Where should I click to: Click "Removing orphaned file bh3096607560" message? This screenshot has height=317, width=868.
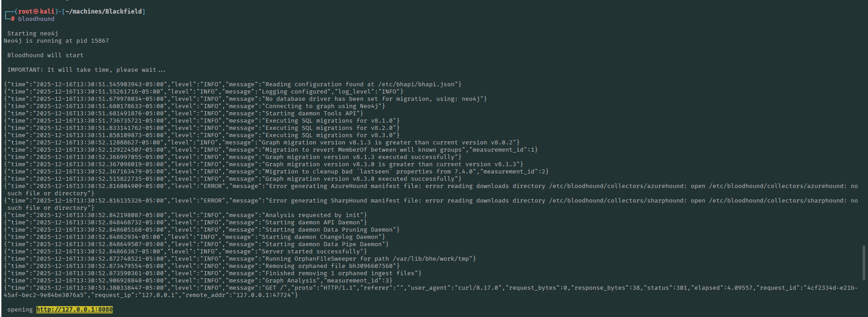[330, 266]
